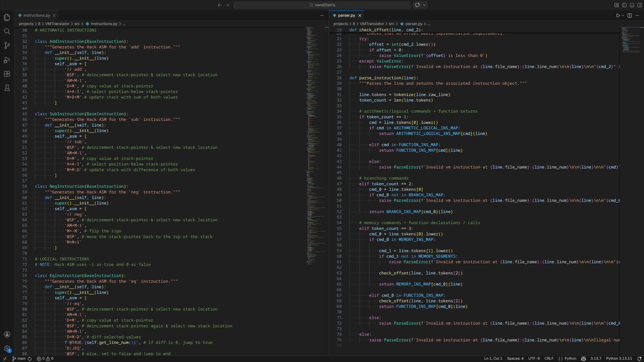This screenshot has height=362, width=644.
Task: Click 'VMTranslator' in instructions.py breadcrumb
Action: point(57,24)
